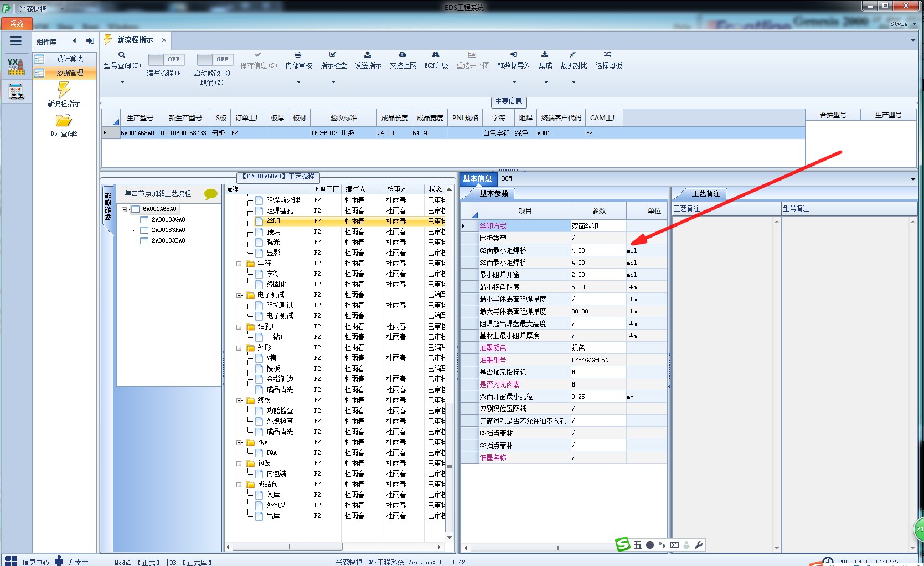Select the 新流程指示 document tab
This screenshot has width=924, height=566.
point(135,40)
